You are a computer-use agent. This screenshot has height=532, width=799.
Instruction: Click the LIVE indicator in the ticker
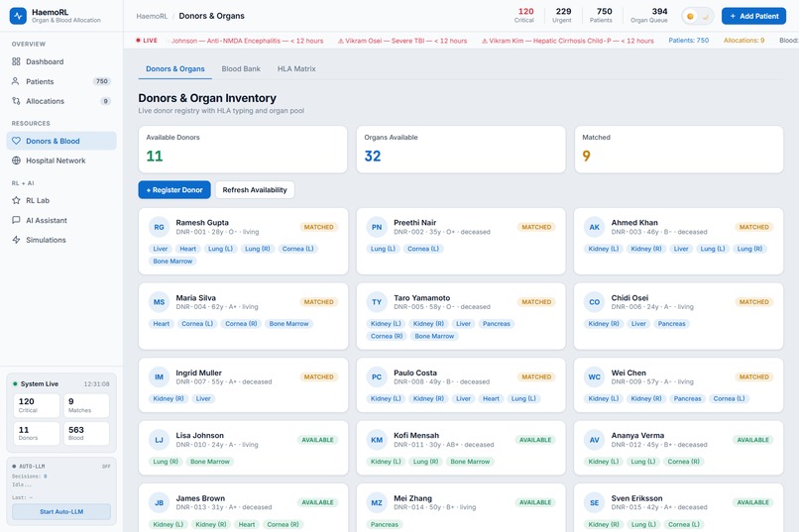147,41
